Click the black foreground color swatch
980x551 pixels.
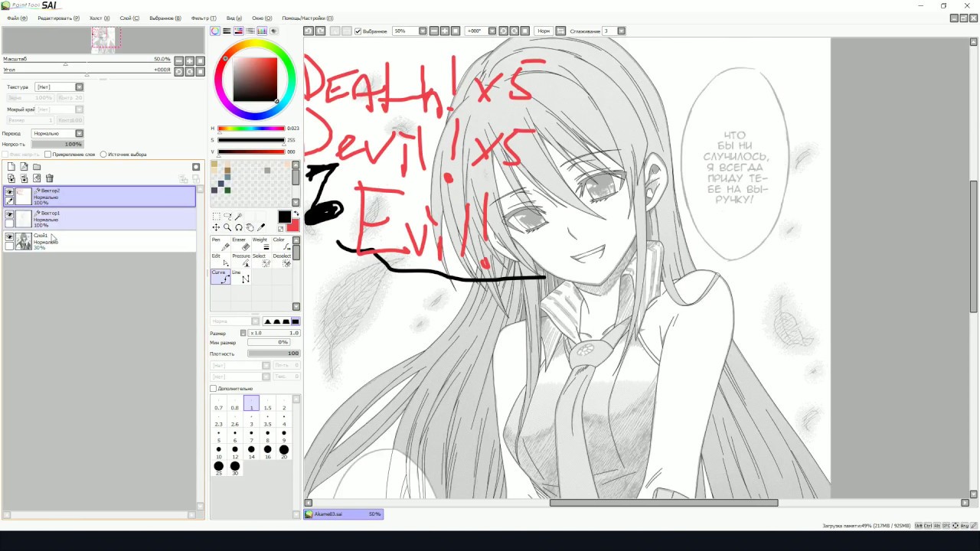point(284,217)
